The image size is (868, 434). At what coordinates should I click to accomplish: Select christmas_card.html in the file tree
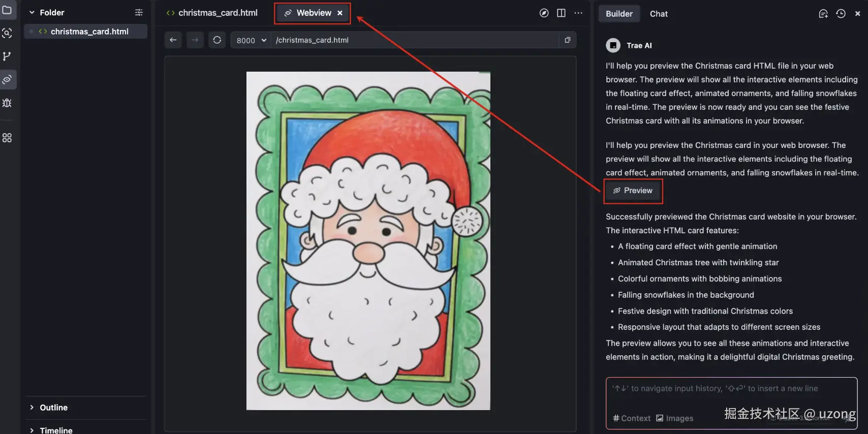point(86,32)
